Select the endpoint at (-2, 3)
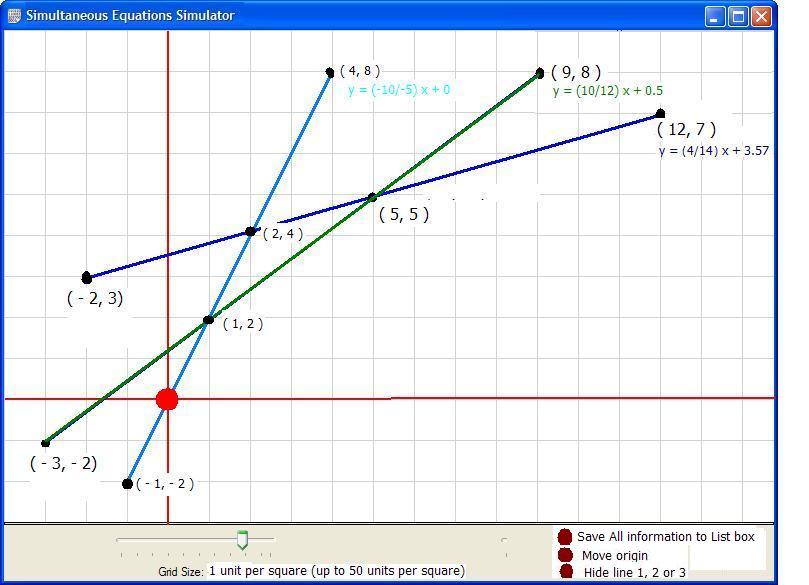809x585 pixels. (x=87, y=277)
